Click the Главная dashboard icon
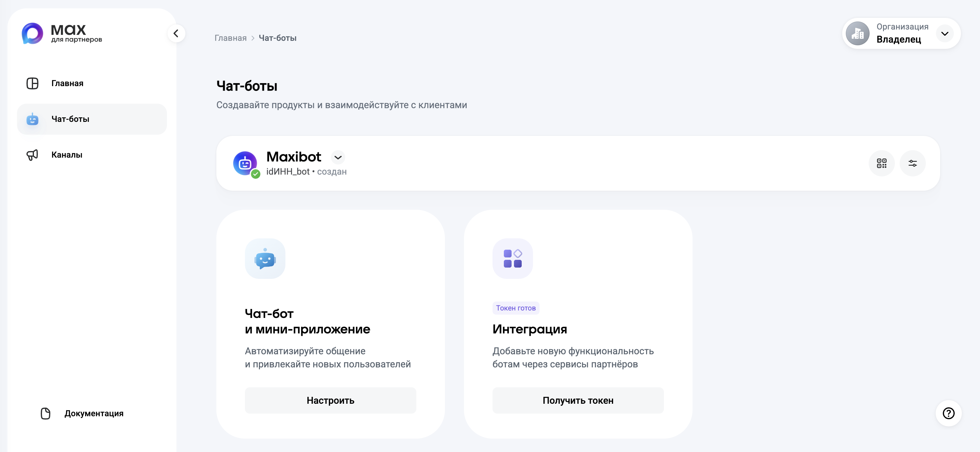 (x=32, y=83)
